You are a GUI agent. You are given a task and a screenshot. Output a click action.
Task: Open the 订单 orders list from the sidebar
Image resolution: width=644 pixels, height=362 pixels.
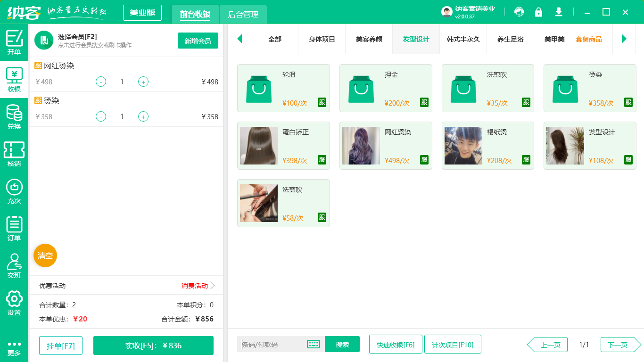pyautogui.click(x=14, y=228)
